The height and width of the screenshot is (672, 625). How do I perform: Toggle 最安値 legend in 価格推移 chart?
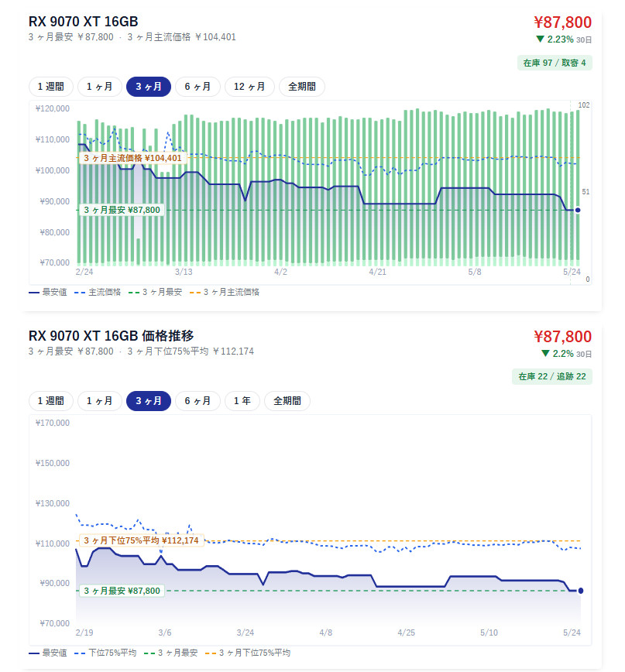[48, 653]
